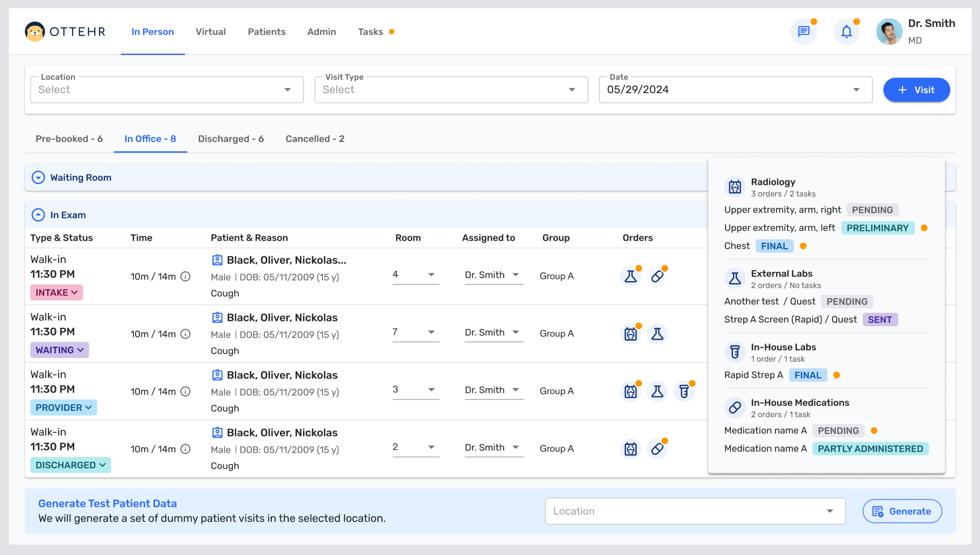Viewport: 980px width, 555px height.
Task: Click in-house labs icon in PROVIDER row
Action: (x=684, y=392)
